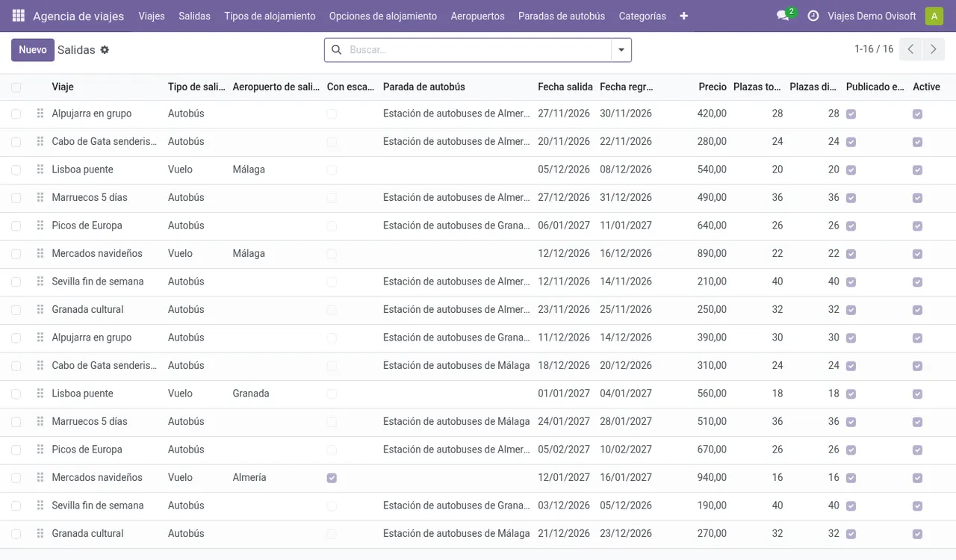Click drag handle of Granada cultural 250,00 row
This screenshot has width=956, height=560.
point(40,310)
